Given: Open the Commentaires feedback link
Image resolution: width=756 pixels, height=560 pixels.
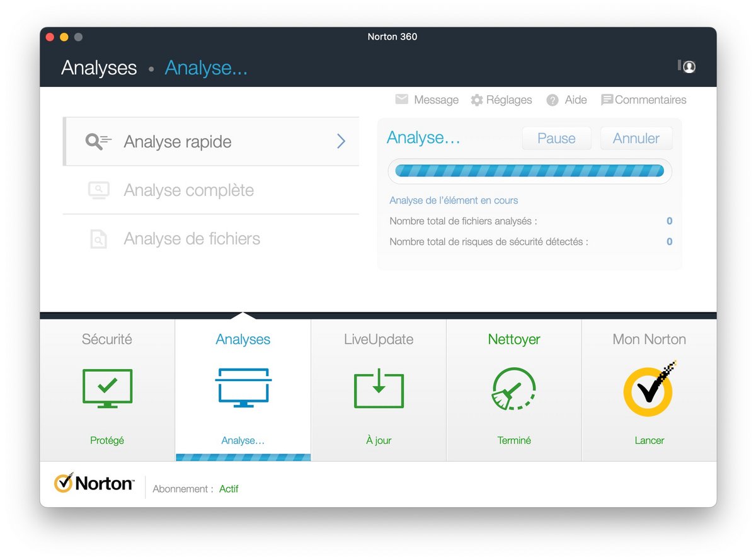Looking at the screenshot, I should pyautogui.click(x=651, y=100).
